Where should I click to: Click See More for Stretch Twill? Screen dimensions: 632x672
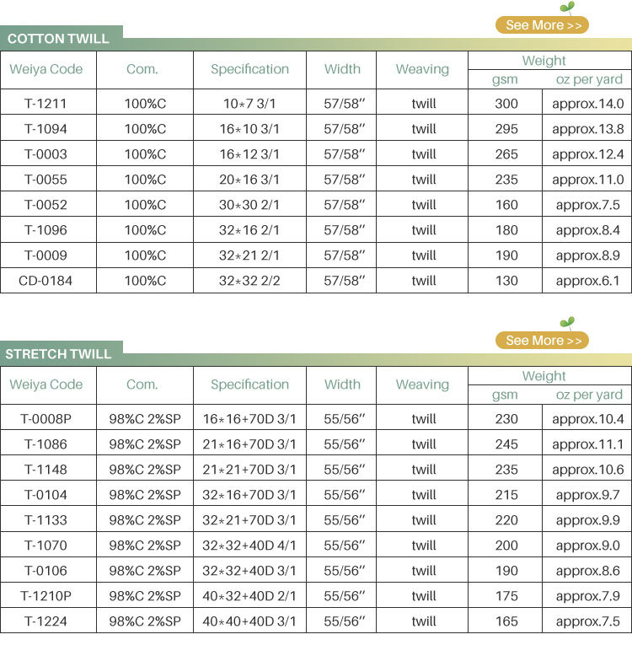(x=543, y=341)
